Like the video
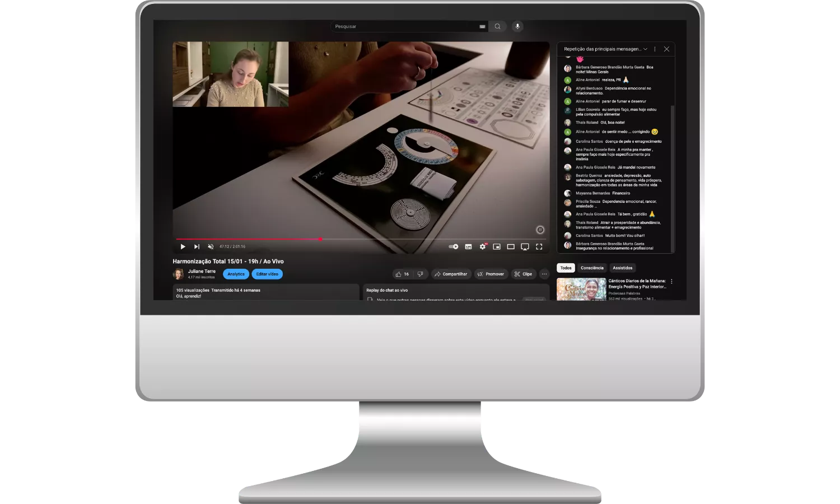This screenshot has height=504, width=840. coord(403,274)
